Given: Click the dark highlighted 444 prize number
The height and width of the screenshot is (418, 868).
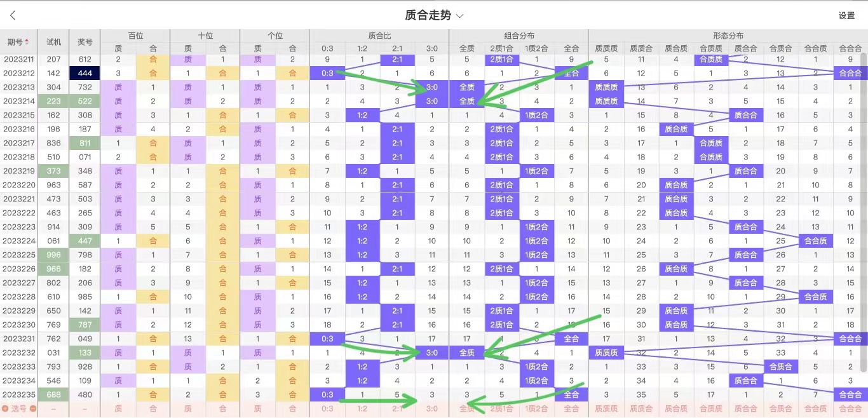Looking at the screenshot, I should (x=85, y=73).
